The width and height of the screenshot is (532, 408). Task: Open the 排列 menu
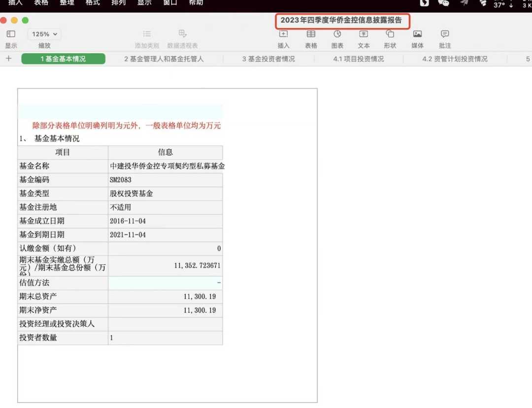(x=119, y=3)
